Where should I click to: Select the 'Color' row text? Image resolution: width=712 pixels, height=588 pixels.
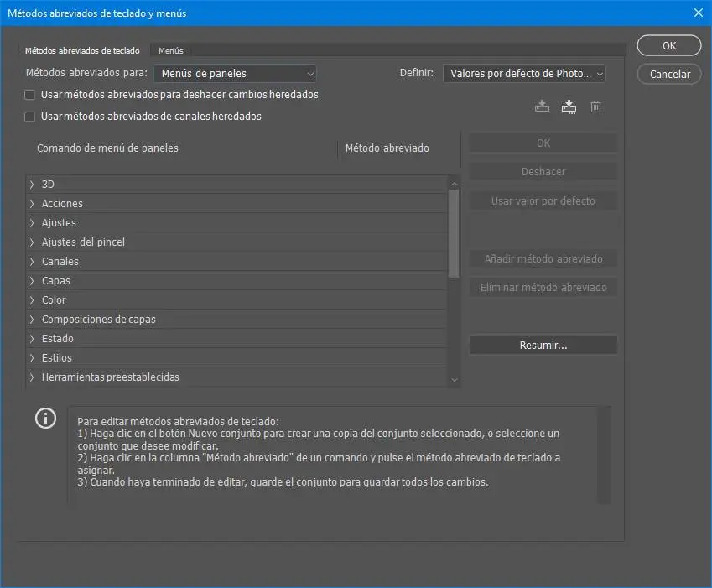54,300
